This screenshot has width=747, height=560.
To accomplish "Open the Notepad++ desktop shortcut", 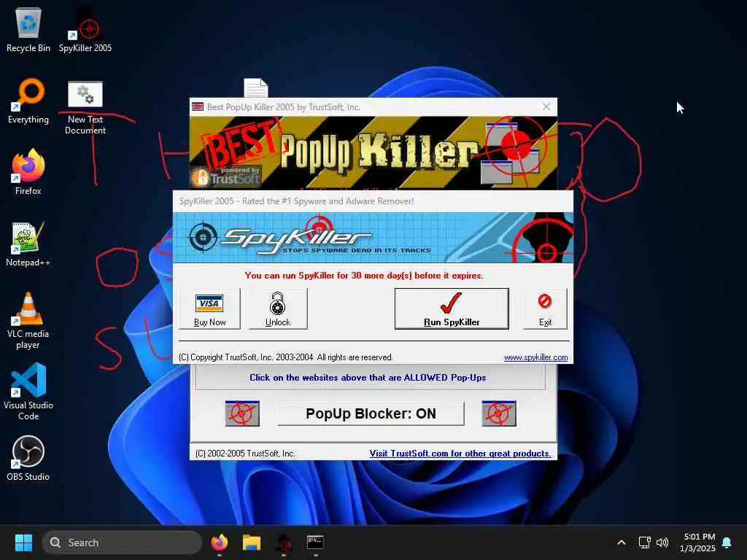I will pyautogui.click(x=28, y=244).
